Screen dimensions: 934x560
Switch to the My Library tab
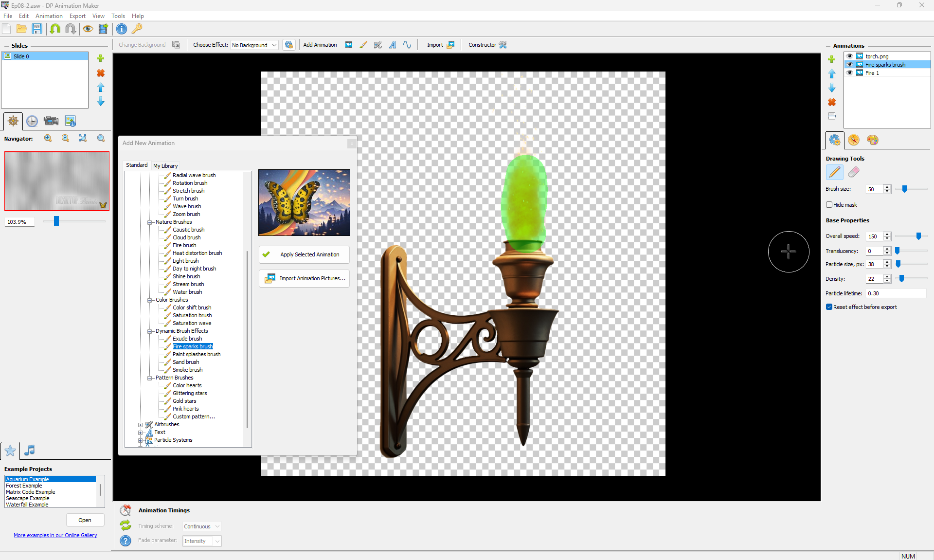(165, 166)
